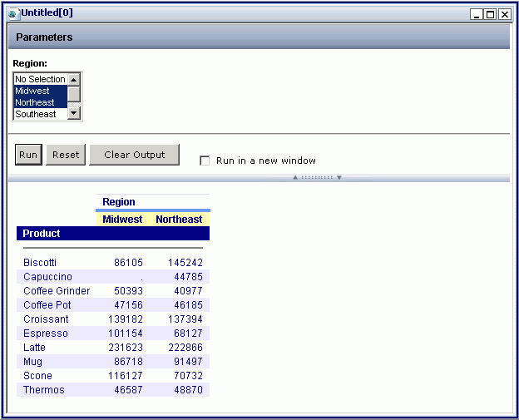Viewport: 519px width, 420px height.
Task: Click Latte Northeast value 222866
Action: click(185, 348)
